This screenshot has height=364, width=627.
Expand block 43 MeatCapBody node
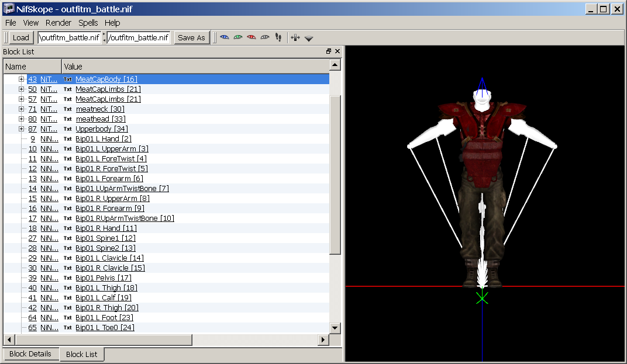(21, 79)
